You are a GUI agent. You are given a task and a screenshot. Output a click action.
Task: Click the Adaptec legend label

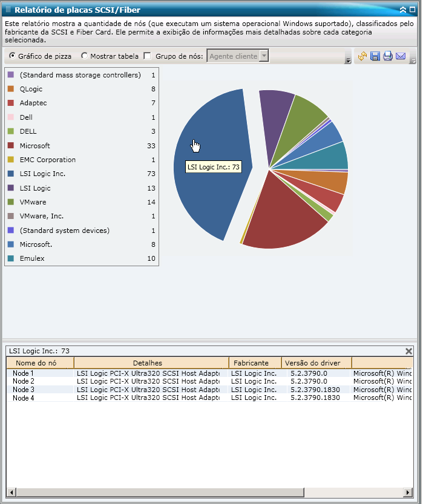point(33,103)
